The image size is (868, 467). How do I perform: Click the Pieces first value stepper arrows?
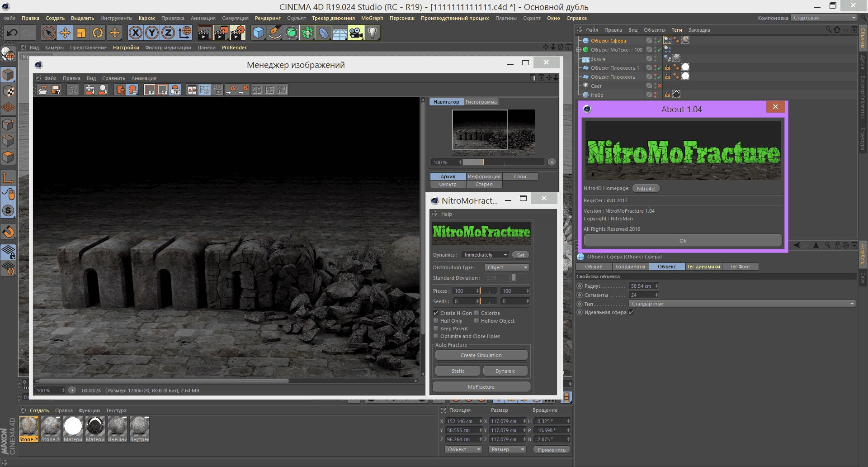(477, 291)
